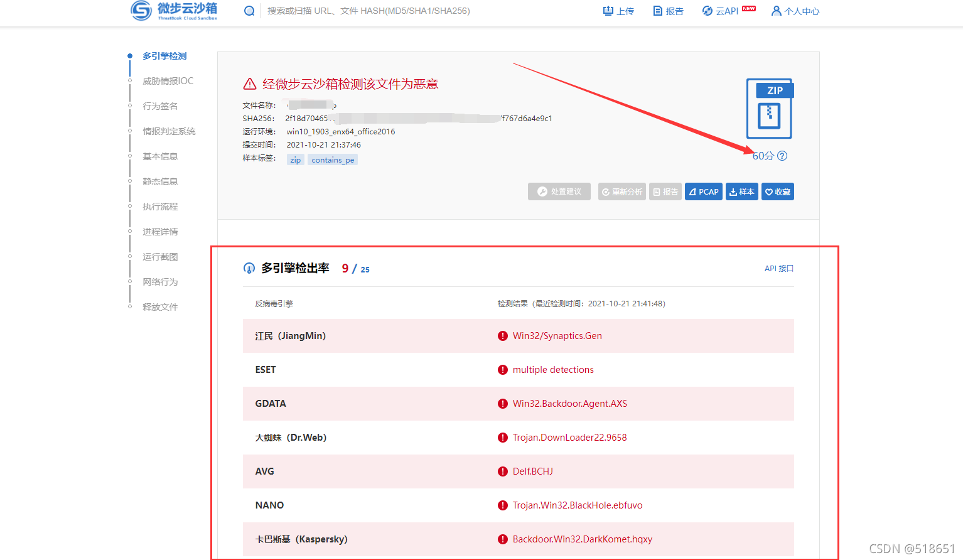This screenshot has width=963, height=560.
Task: Open the API 接口 link
Action: [779, 268]
